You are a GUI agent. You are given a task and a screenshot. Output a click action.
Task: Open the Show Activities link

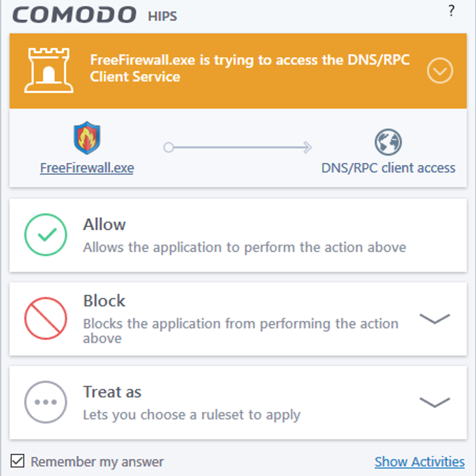(x=420, y=462)
